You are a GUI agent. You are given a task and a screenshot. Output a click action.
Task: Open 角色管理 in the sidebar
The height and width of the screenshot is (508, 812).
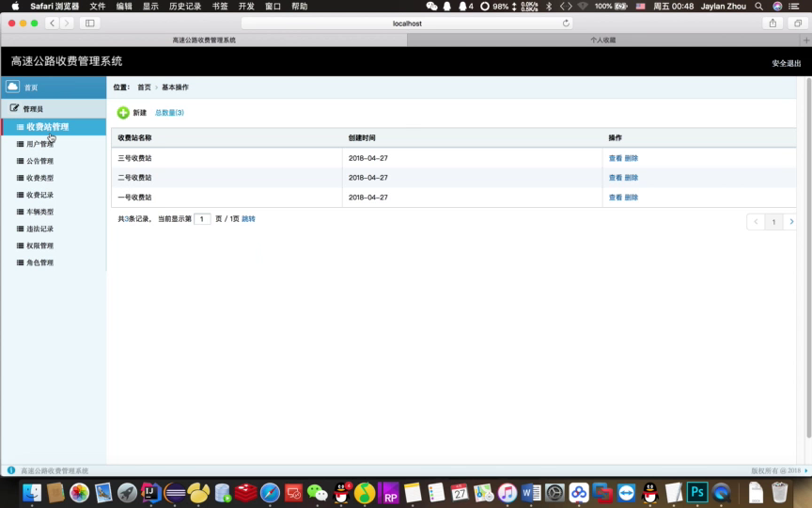point(39,262)
